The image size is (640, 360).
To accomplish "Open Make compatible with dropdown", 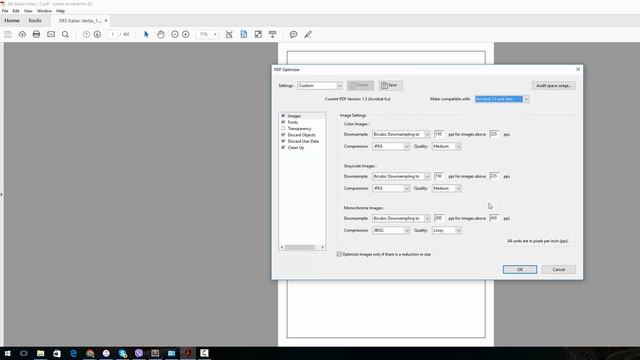I will 502,99.
